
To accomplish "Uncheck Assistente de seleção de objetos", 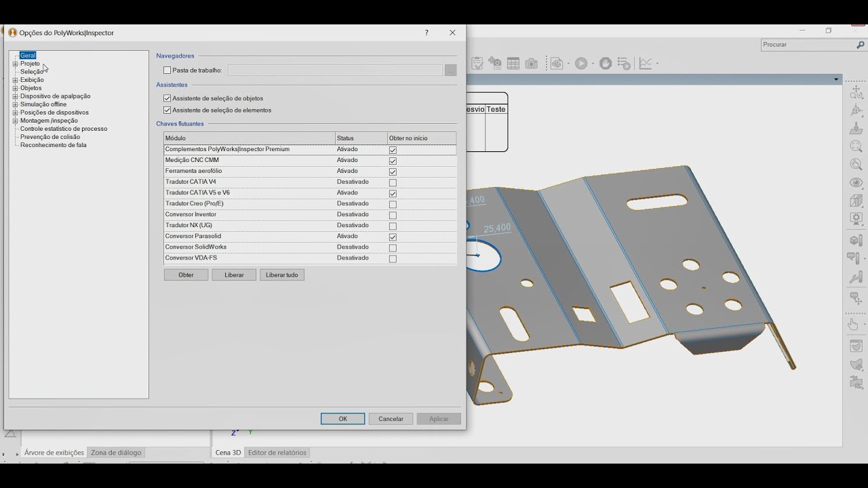I will (167, 98).
